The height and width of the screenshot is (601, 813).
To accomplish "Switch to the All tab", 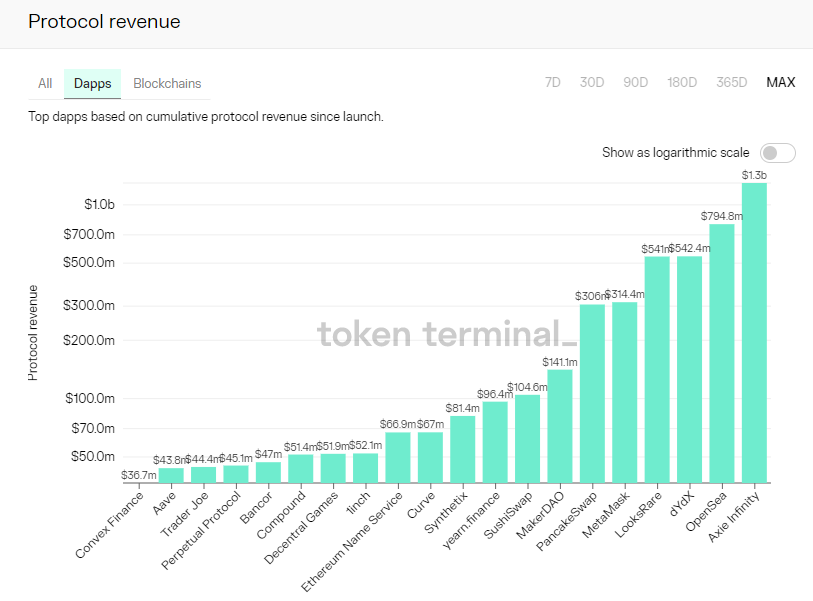I will pos(45,83).
